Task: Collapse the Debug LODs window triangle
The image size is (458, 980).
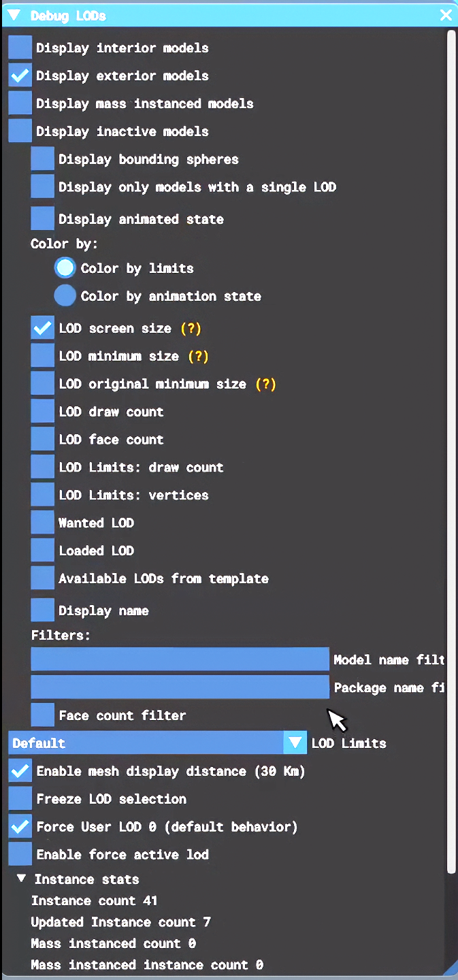Action: point(14,15)
